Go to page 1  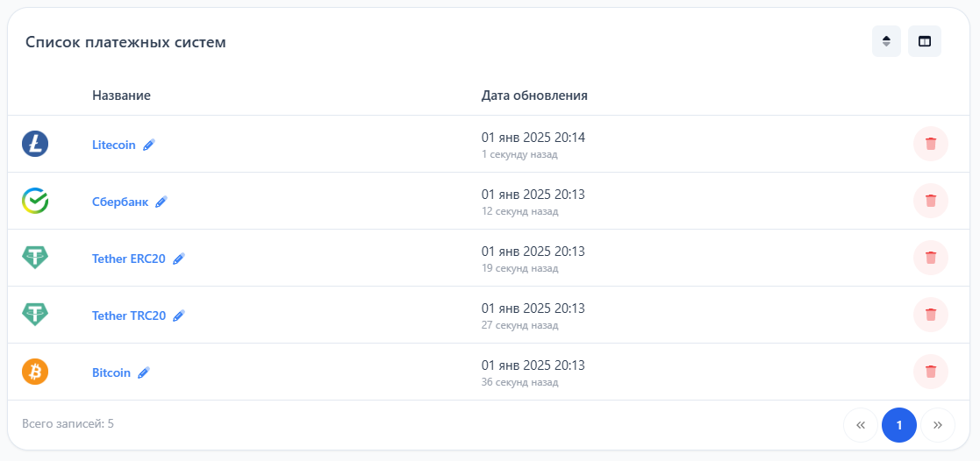tap(899, 425)
